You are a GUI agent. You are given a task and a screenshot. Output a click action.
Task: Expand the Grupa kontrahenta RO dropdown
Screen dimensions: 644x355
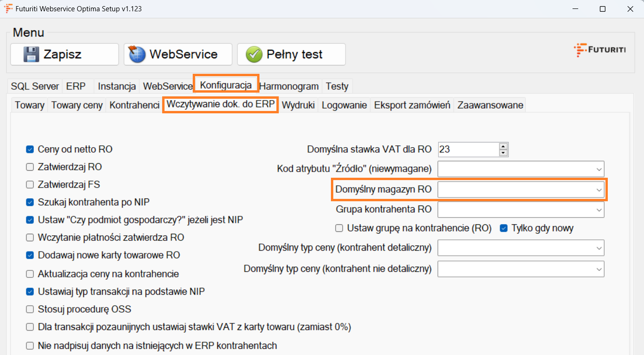coord(599,210)
